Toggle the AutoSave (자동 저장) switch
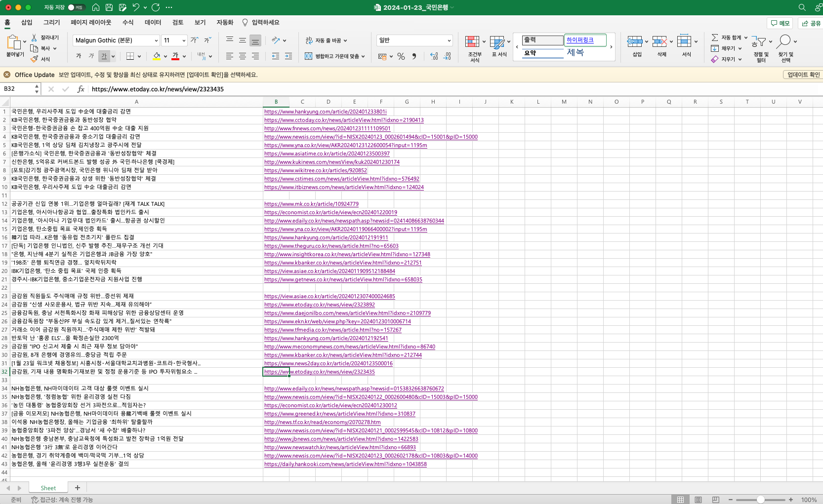This screenshot has width=823, height=504. coord(76,7)
